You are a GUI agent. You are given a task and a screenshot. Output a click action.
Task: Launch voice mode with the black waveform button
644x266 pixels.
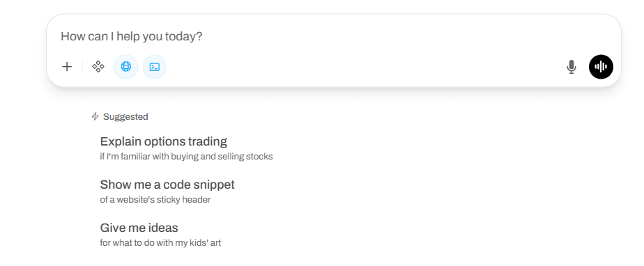point(601,67)
